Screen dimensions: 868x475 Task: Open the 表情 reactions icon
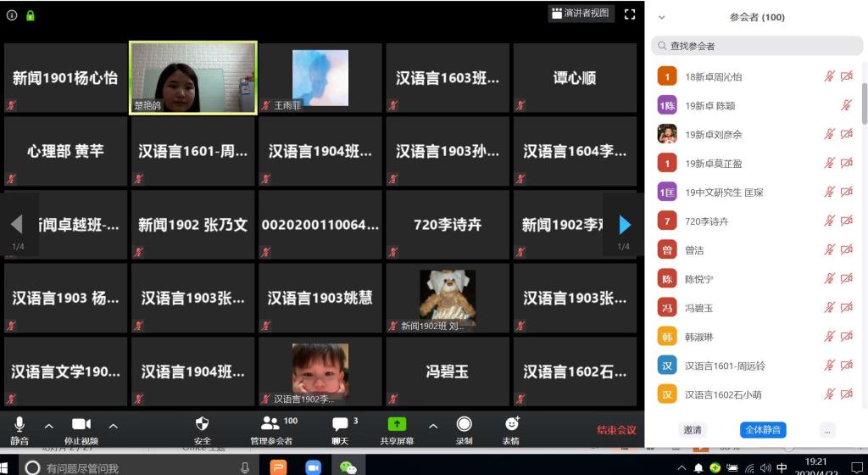click(511, 424)
